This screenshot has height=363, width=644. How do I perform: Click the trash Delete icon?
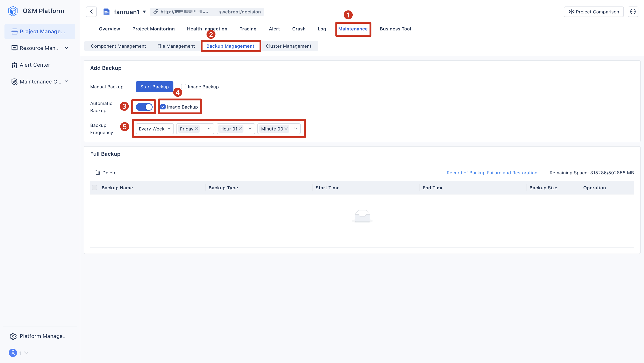[x=98, y=173]
